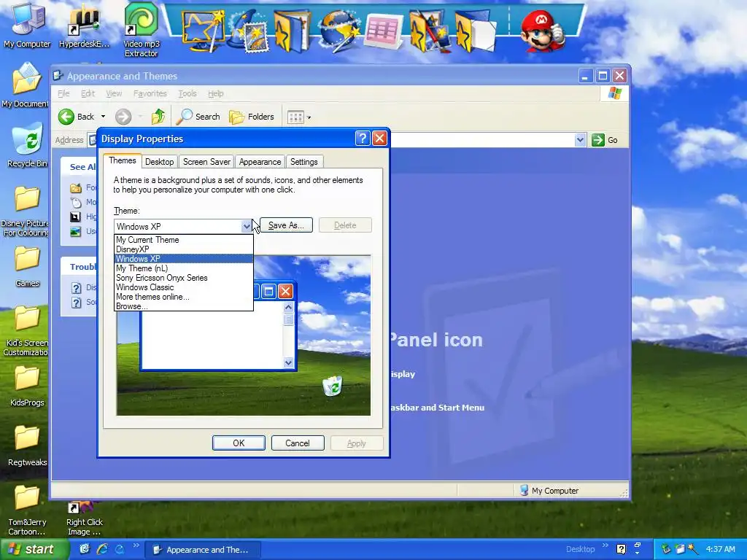Viewport: 747px width, 560px height.
Task: Click the Display Properties help question mark
Action: pos(363,139)
